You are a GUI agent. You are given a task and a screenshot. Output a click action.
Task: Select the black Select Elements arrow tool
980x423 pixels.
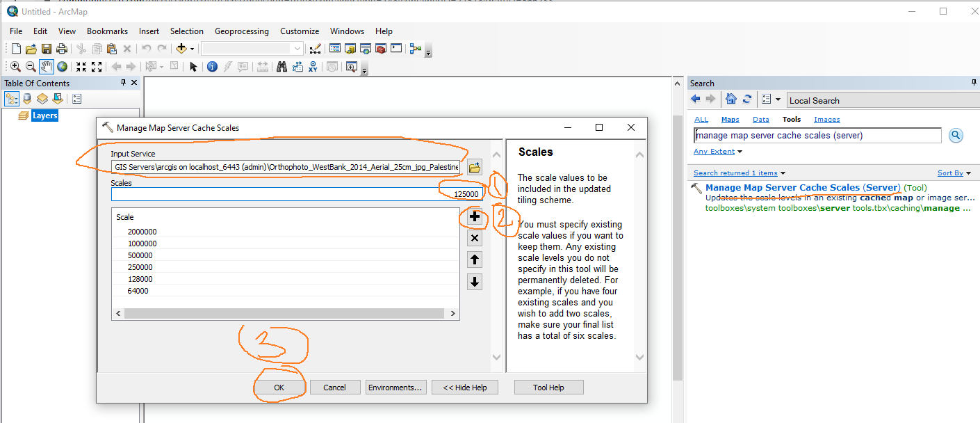tap(193, 67)
